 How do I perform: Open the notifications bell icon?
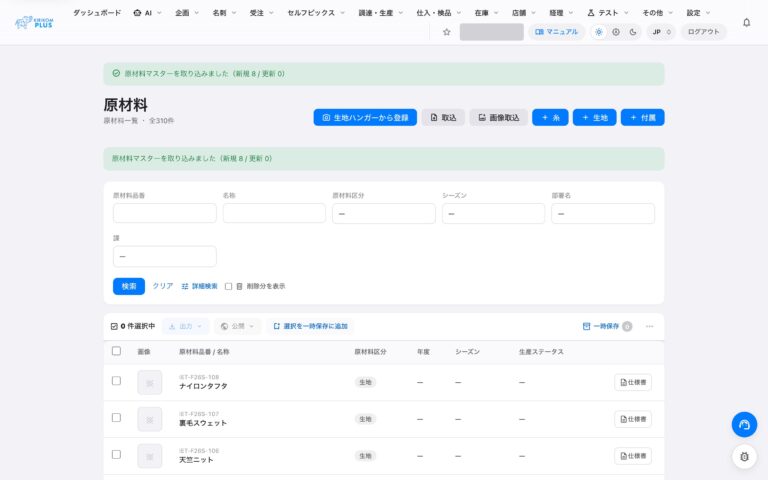[746, 23]
